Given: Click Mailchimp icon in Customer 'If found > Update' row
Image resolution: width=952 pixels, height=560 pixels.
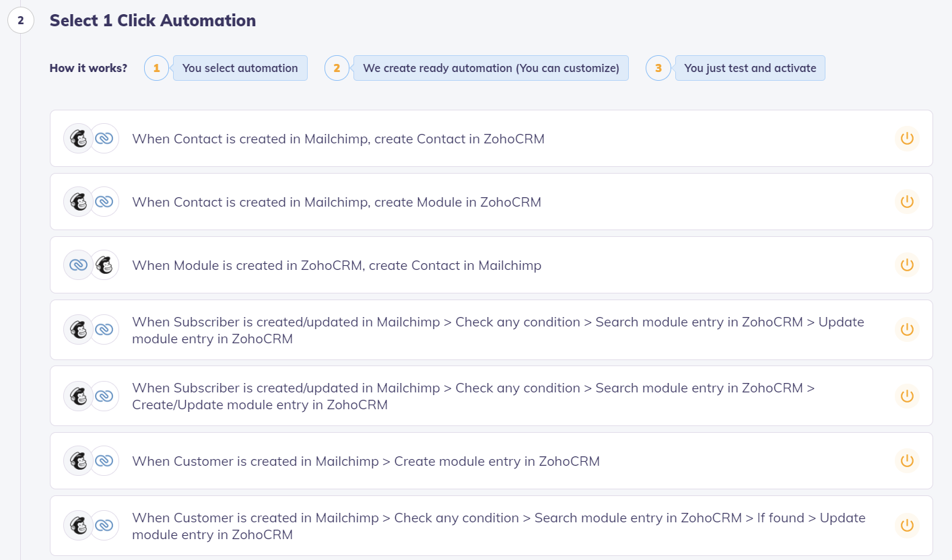Looking at the screenshot, I should click(78, 526).
